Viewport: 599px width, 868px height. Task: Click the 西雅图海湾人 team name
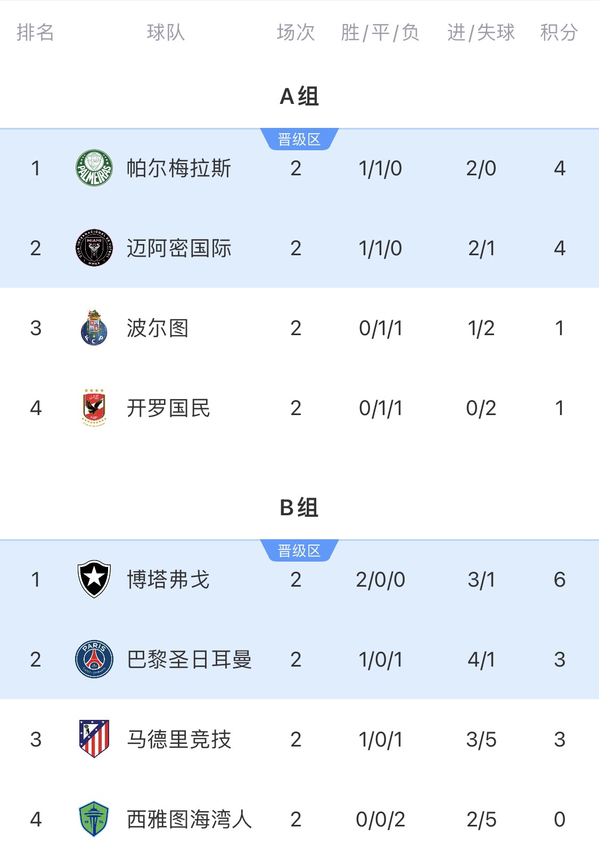coord(189,819)
